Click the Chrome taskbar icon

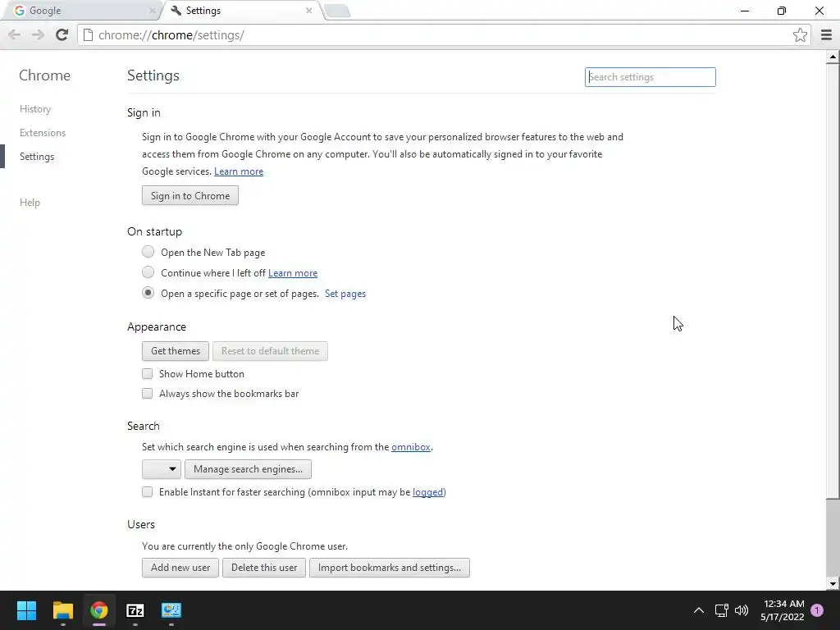[98, 610]
